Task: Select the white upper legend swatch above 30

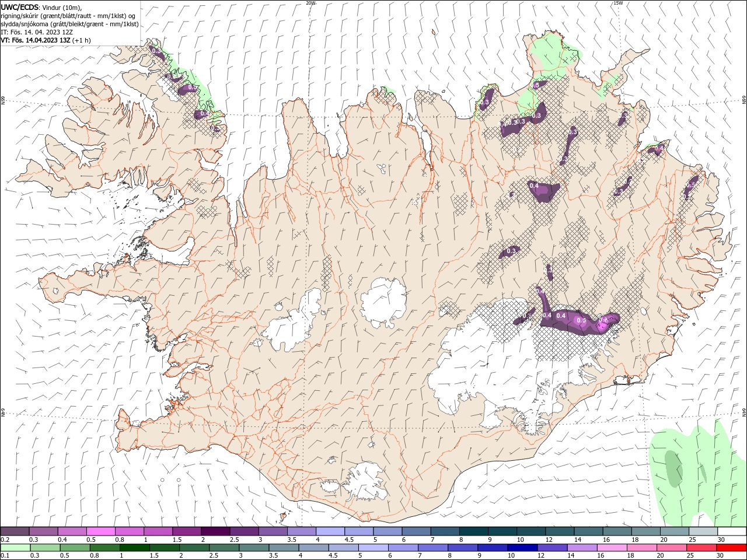Action: [731, 531]
